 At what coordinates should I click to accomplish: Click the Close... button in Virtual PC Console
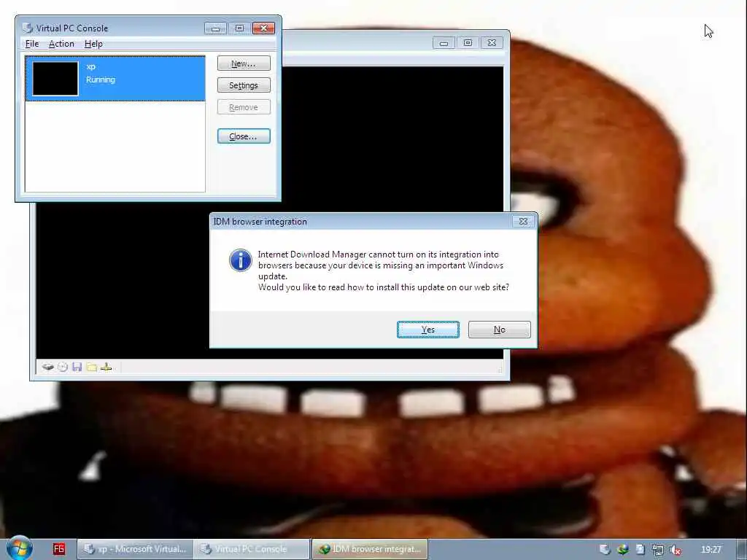(x=244, y=136)
